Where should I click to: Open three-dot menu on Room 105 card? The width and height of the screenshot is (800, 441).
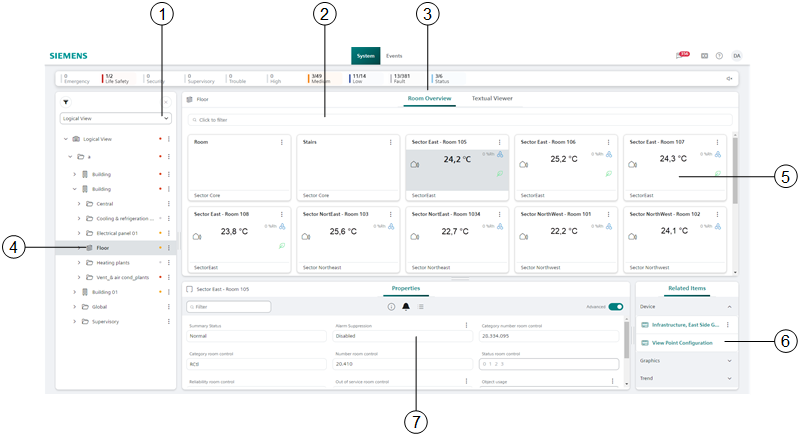coord(499,143)
